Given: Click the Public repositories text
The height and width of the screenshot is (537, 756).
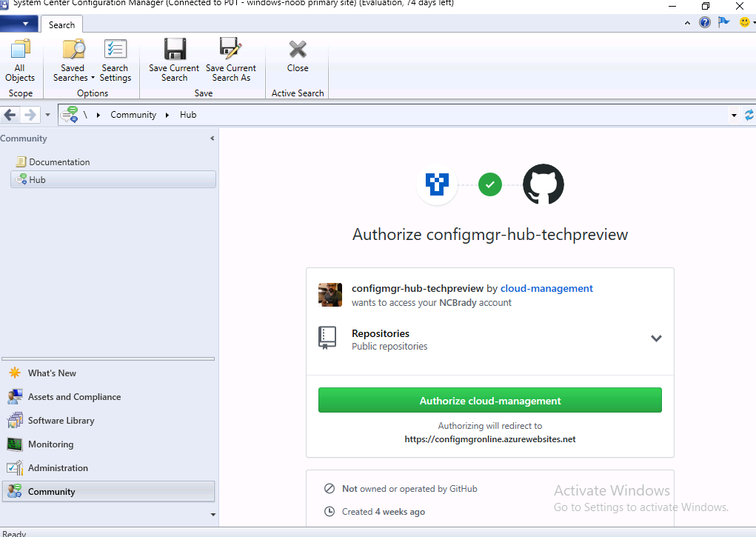Looking at the screenshot, I should pos(389,347).
